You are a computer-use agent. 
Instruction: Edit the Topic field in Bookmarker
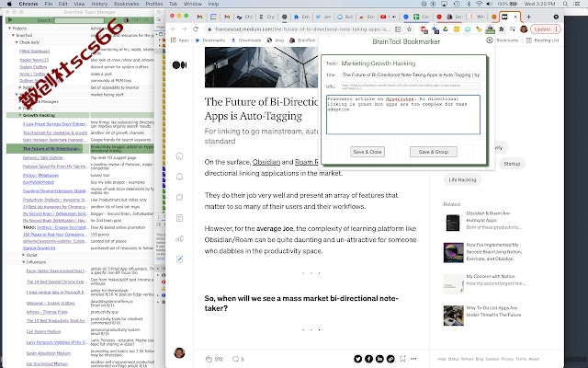coord(411,63)
